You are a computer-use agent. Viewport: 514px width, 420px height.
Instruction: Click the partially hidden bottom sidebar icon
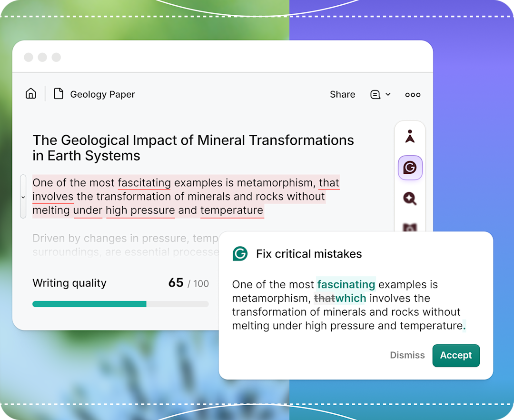[x=410, y=228]
